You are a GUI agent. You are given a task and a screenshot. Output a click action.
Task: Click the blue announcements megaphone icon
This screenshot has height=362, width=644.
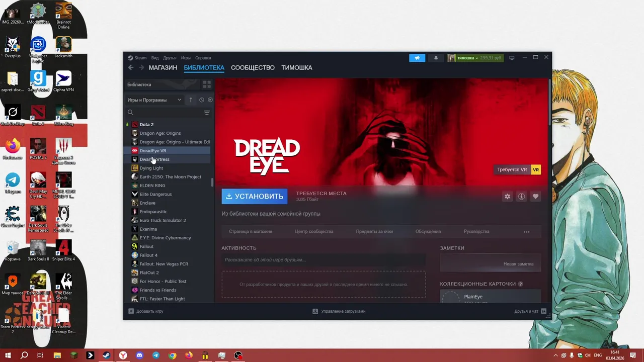pyautogui.click(x=417, y=58)
